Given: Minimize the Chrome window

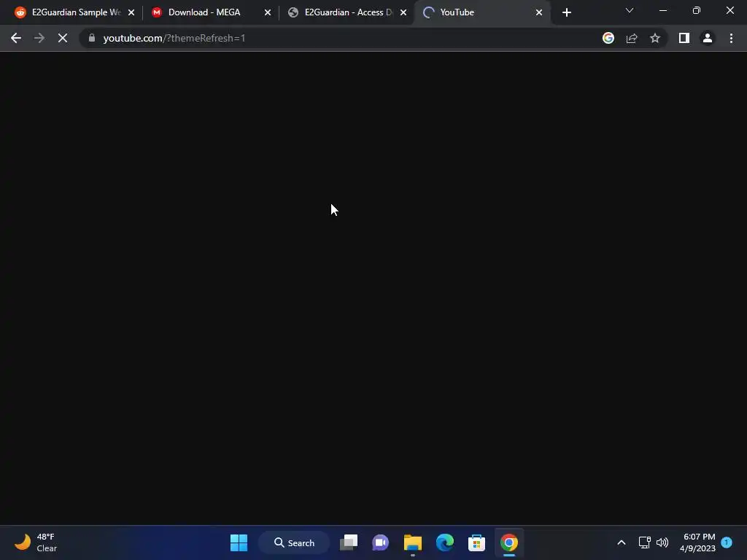Looking at the screenshot, I should (x=662, y=10).
